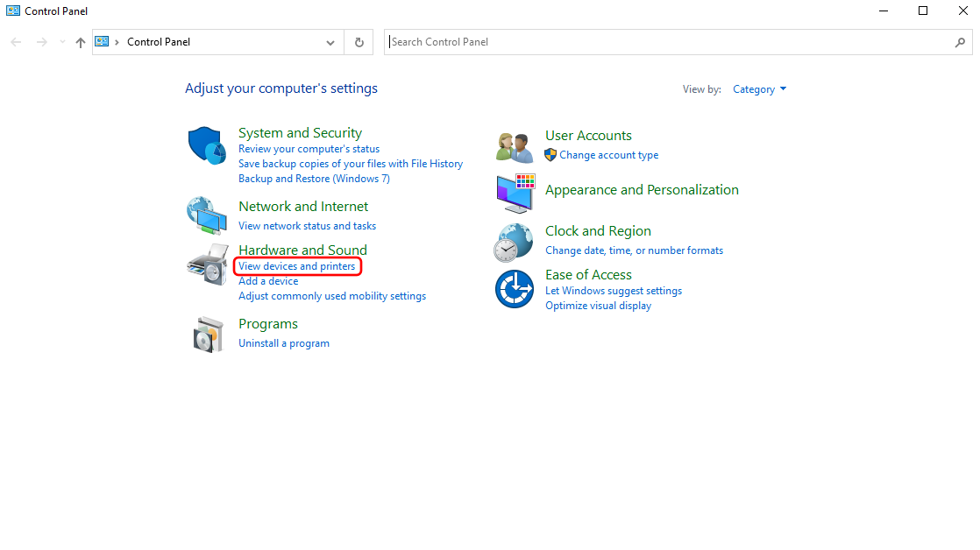This screenshot has width=980, height=550.
Task: Open the Programs category heading
Action: 268,324
